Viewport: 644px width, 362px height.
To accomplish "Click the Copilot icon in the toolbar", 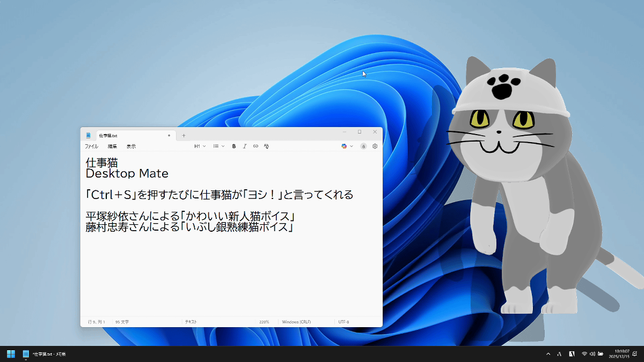I will pyautogui.click(x=344, y=146).
